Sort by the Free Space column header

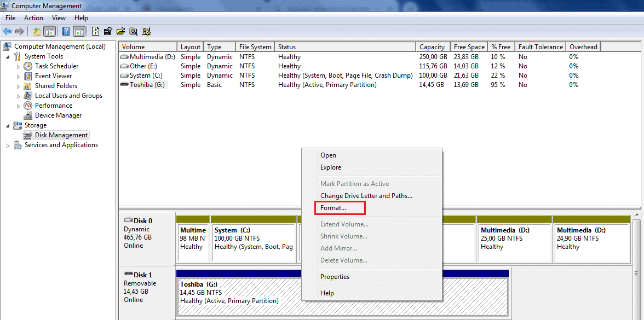click(469, 47)
